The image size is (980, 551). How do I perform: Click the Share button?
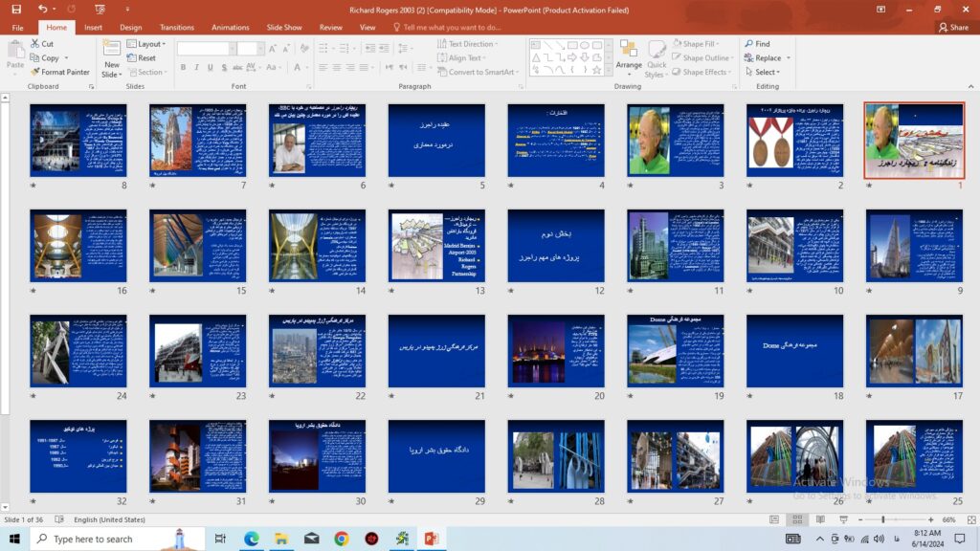[953, 28]
